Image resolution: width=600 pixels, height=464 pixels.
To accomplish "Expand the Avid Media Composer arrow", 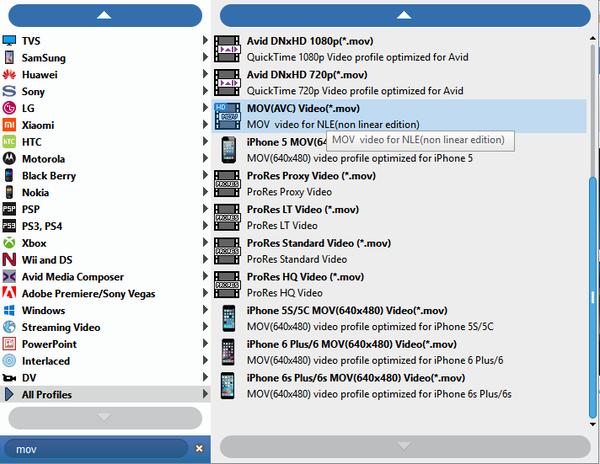I will click(x=205, y=277).
